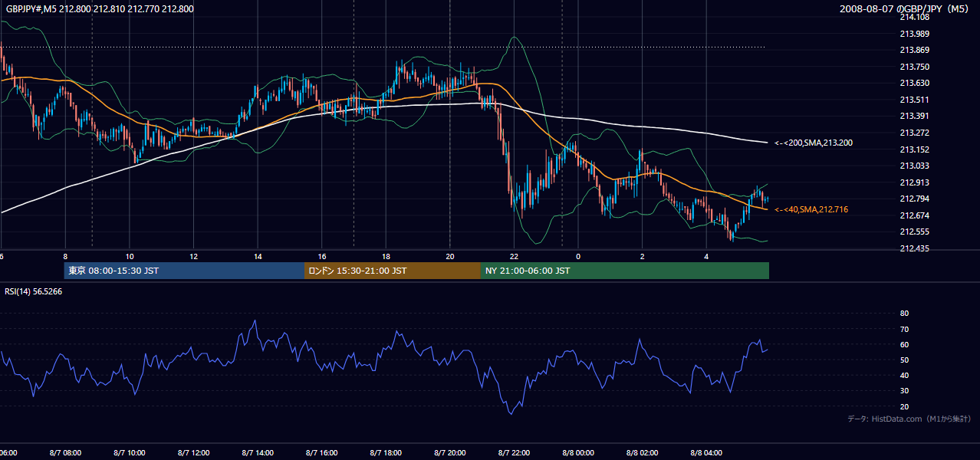Click the 8/7 22:00 time axis label
980x460 pixels.
(x=514, y=453)
